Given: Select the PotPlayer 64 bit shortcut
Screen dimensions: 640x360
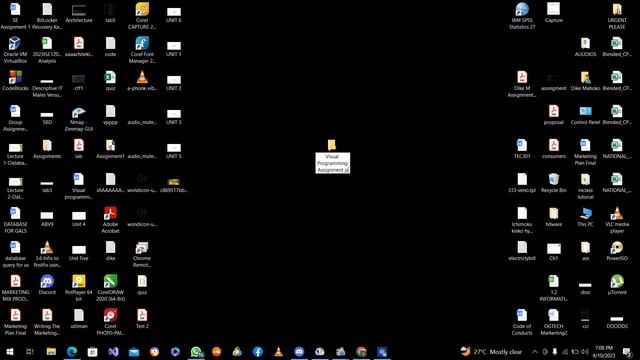Looking at the screenshot, I should point(78,288).
